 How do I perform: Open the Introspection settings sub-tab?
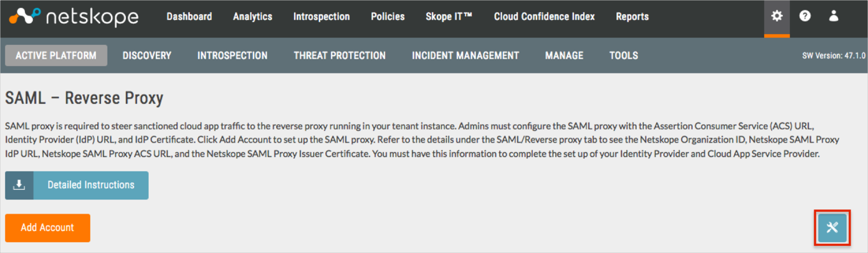point(232,55)
